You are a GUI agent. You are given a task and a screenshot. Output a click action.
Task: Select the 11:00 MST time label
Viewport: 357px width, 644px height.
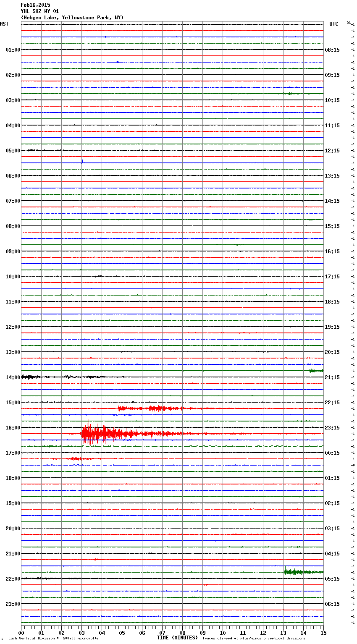click(x=13, y=302)
